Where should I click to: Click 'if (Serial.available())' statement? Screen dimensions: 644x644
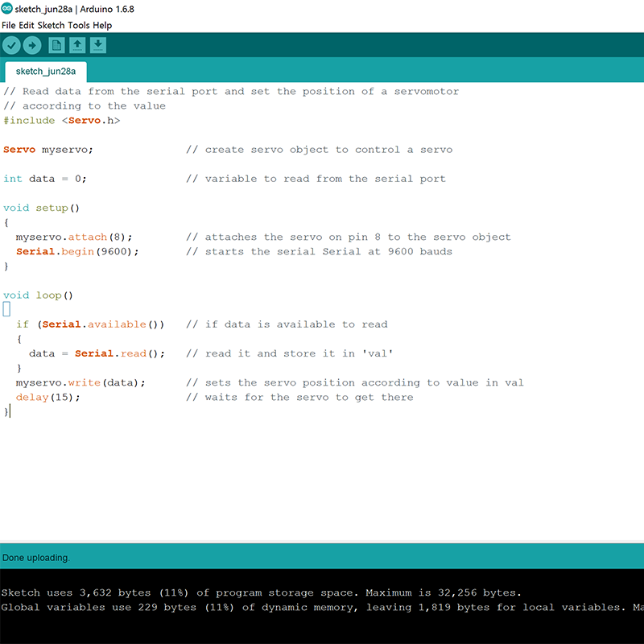click(x=90, y=324)
